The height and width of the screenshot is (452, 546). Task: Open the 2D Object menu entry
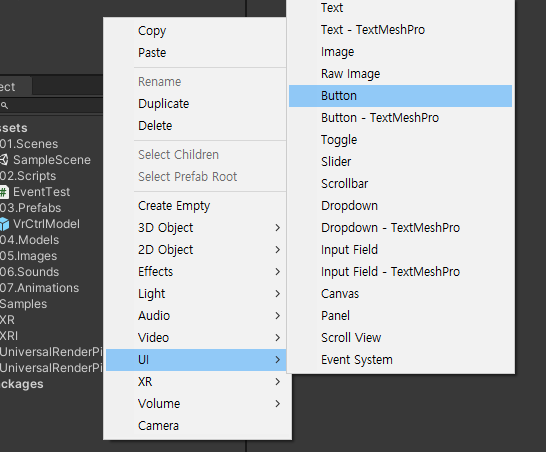click(x=196, y=250)
